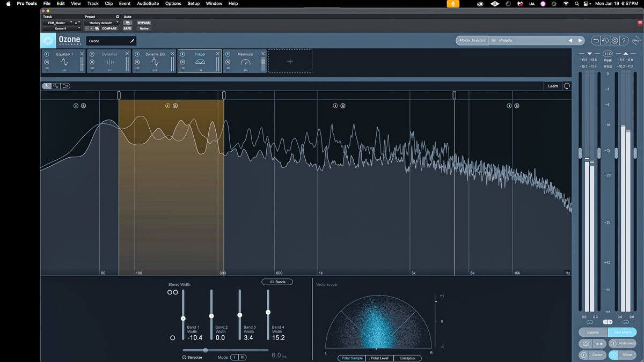The height and width of the screenshot is (362, 644).
Task: Toggle the Dither power button
Action: click(x=613, y=354)
